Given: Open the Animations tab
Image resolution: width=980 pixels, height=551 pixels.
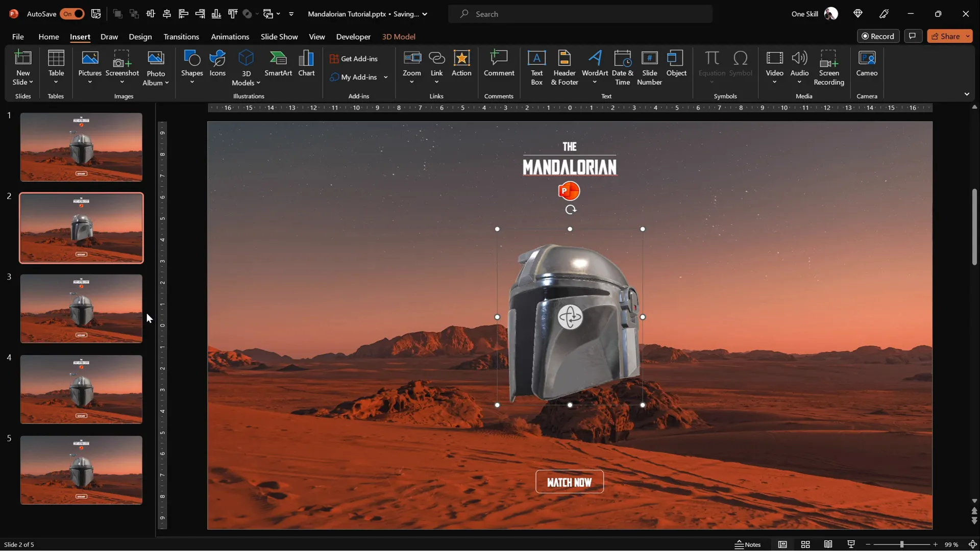Looking at the screenshot, I should click(230, 37).
